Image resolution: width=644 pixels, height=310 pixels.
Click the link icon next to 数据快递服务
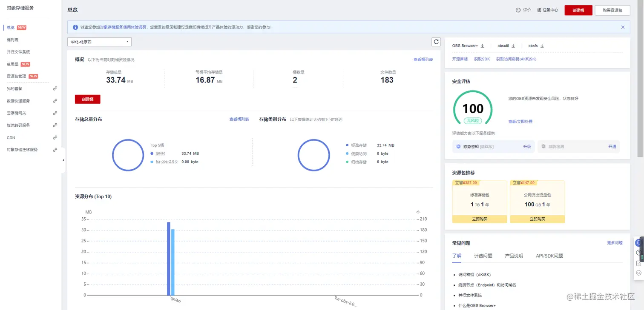coord(55,101)
